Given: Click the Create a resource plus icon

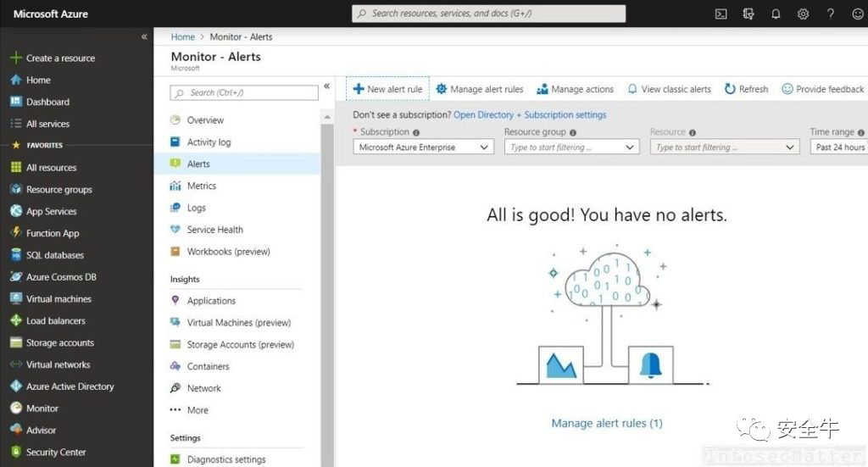Looking at the screenshot, I should click(x=16, y=58).
